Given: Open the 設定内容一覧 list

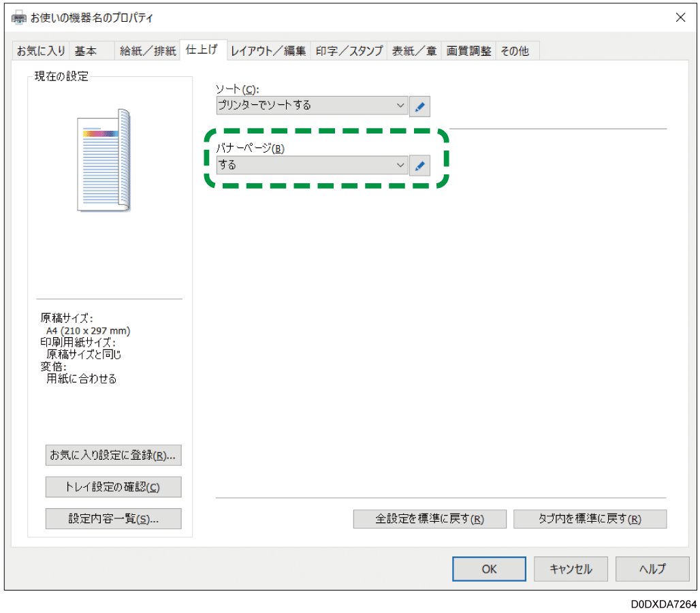Looking at the screenshot, I should 113,518.
